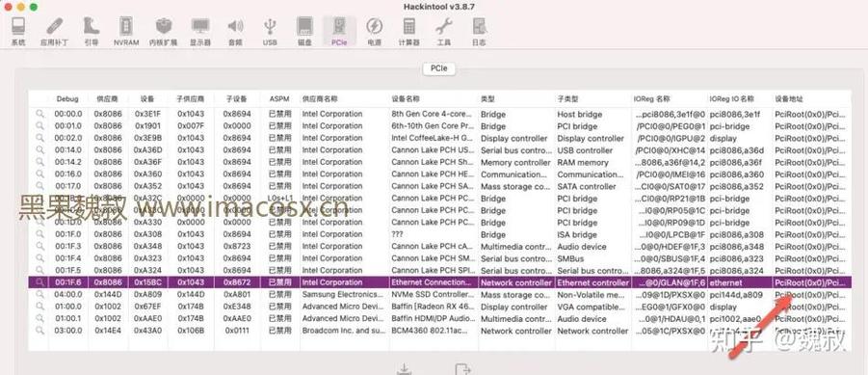The height and width of the screenshot is (375, 868).
Task: Click the magnifier icon for row 00:00.0
Action: tap(39, 114)
